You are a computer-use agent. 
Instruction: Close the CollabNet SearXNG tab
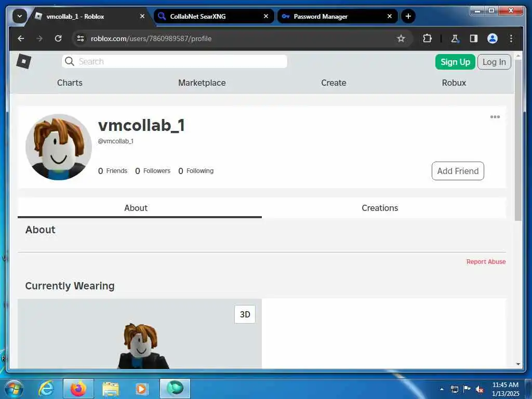[x=266, y=16]
